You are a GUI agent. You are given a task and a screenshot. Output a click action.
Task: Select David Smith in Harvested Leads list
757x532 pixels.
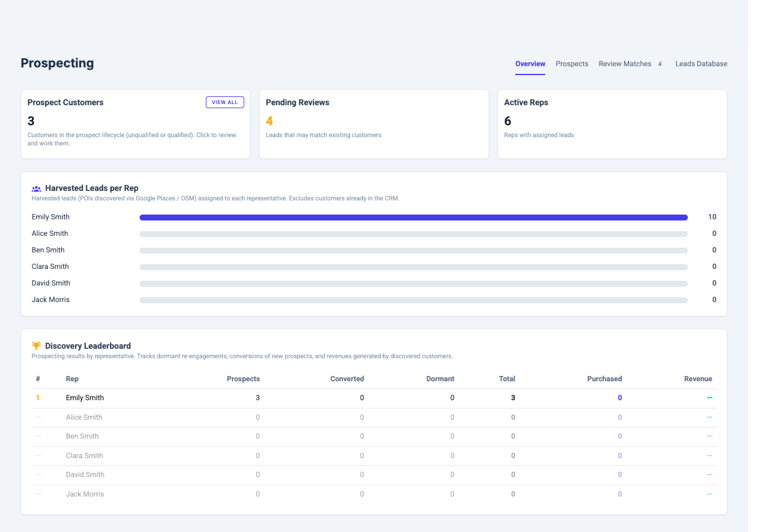tap(51, 283)
